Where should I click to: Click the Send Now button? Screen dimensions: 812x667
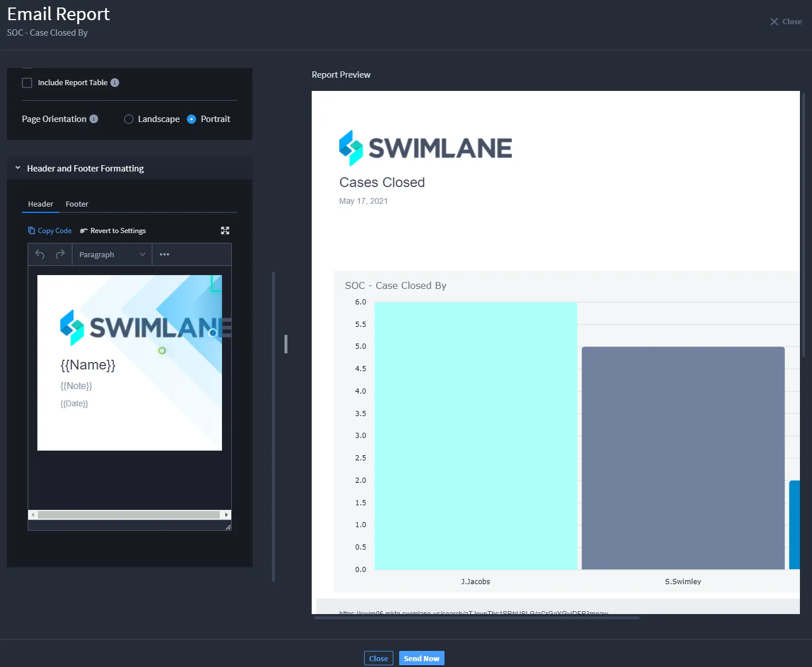click(422, 658)
